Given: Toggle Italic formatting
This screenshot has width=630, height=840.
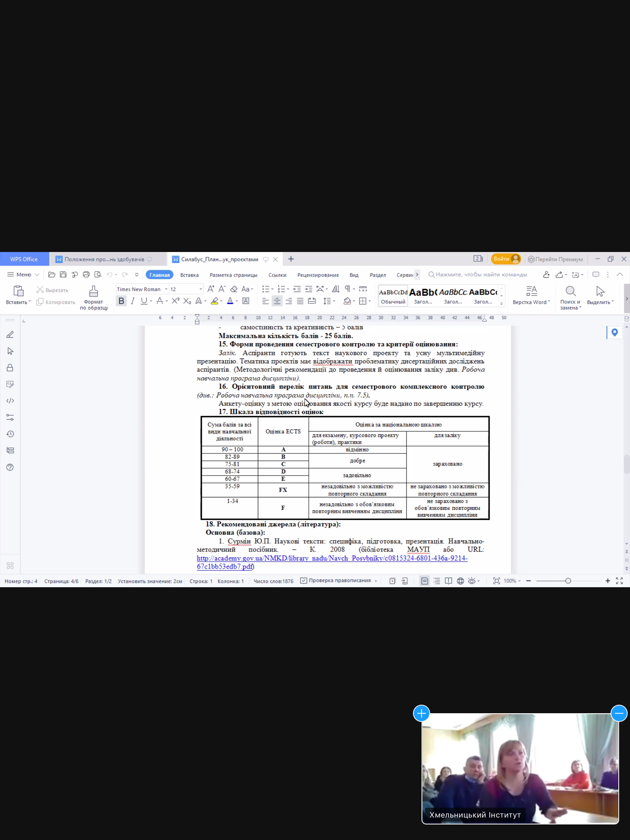Looking at the screenshot, I should coord(133,301).
